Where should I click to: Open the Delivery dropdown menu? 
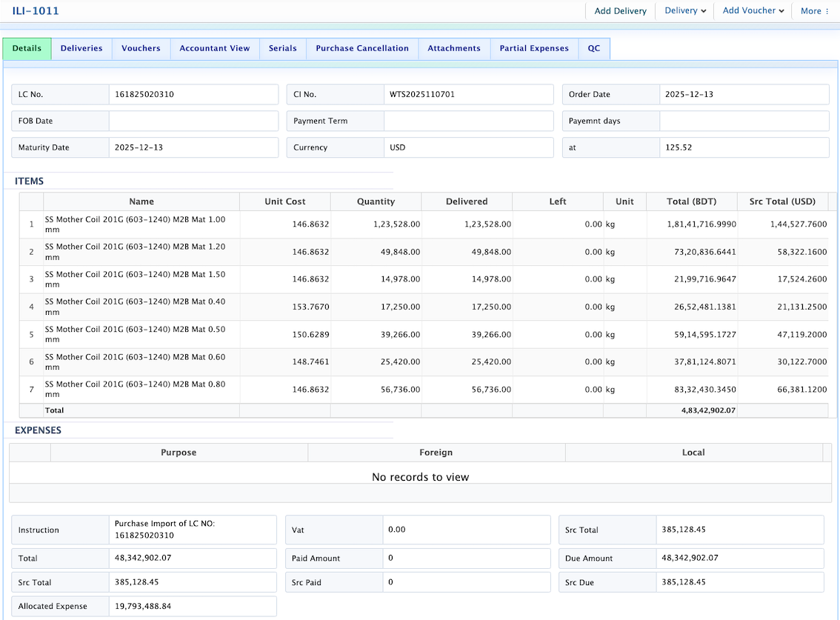click(684, 10)
